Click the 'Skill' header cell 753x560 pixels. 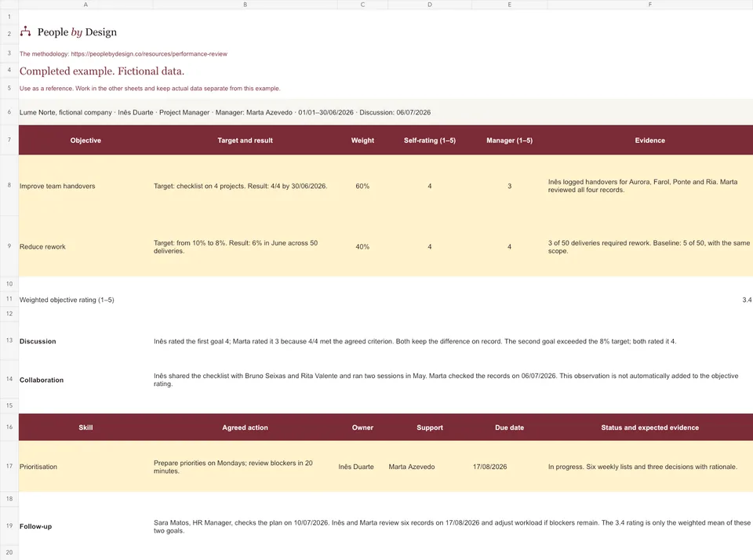pos(85,427)
